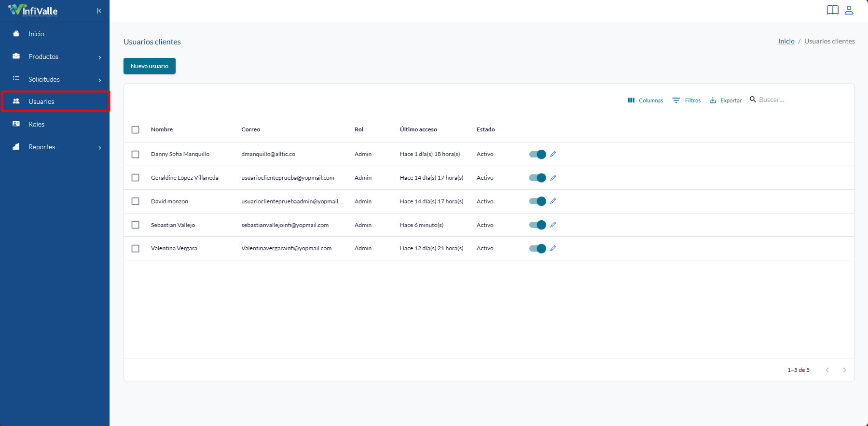This screenshot has width=868, height=426.
Task: Check the select-all checkbox in the table header
Action: click(136, 130)
